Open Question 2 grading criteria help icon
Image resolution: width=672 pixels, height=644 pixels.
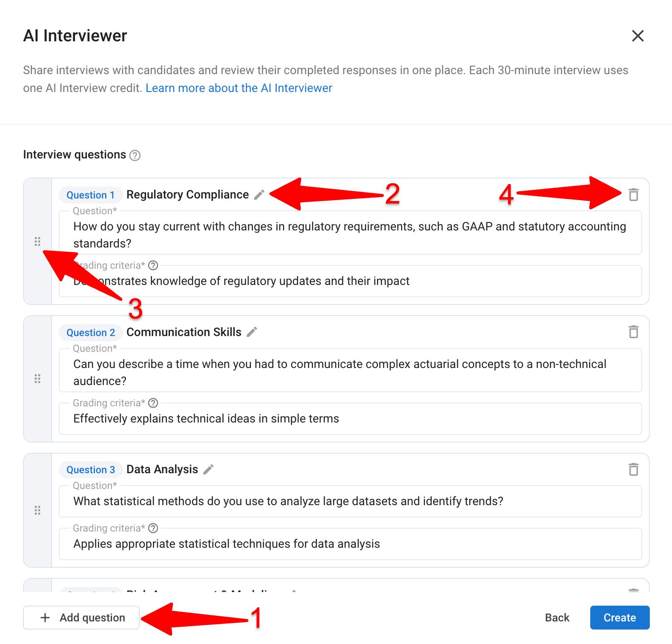(x=153, y=403)
